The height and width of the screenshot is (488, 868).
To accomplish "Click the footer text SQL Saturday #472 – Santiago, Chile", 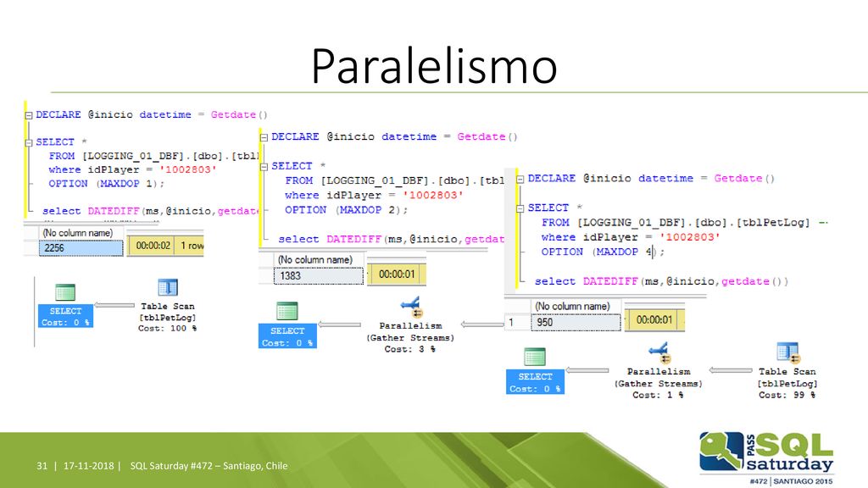I will [x=209, y=466].
